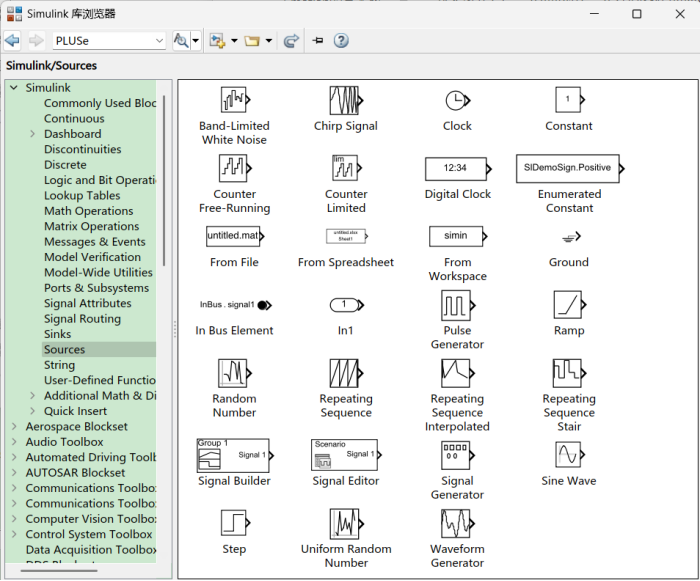
Task: Select the Continuous library
Action: (74, 119)
